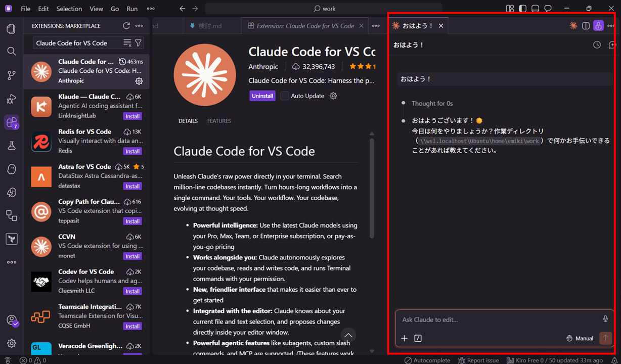Open the Kiro ghost panel icon
621x364 pixels.
pyautogui.click(x=11, y=169)
